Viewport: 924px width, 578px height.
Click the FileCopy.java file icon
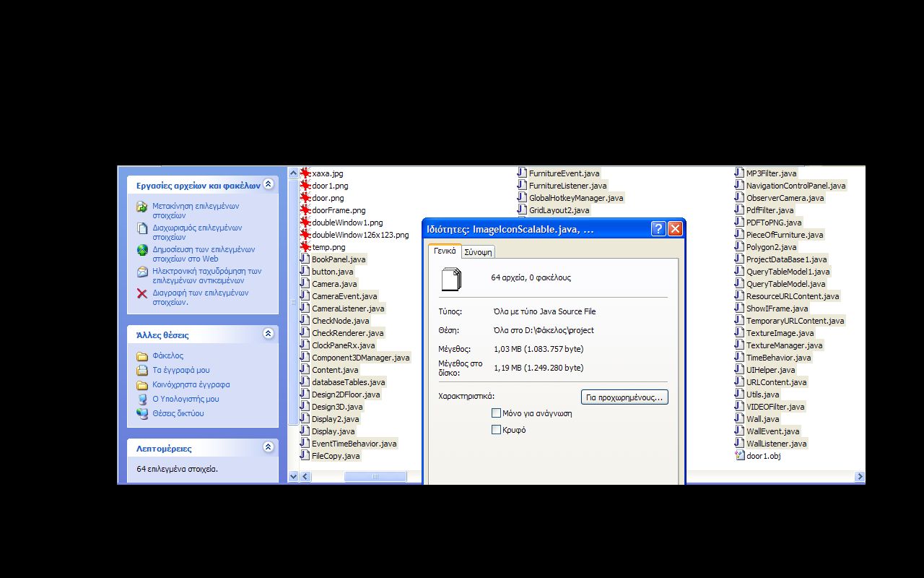pos(305,456)
